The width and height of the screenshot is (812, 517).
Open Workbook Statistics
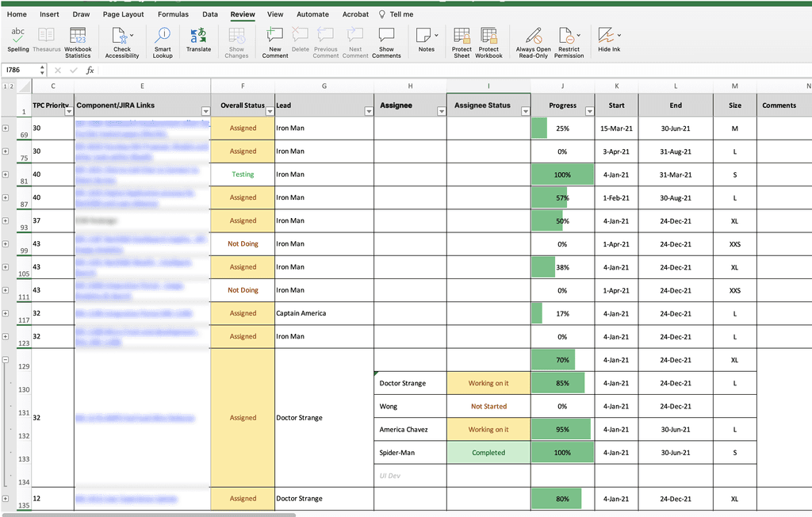78,43
